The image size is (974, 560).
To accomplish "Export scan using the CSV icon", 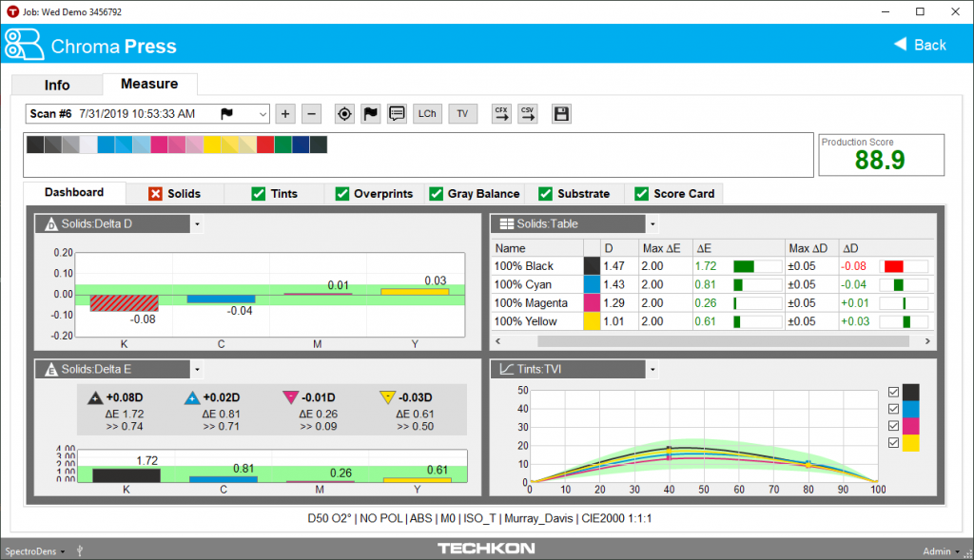I will (527, 114).
